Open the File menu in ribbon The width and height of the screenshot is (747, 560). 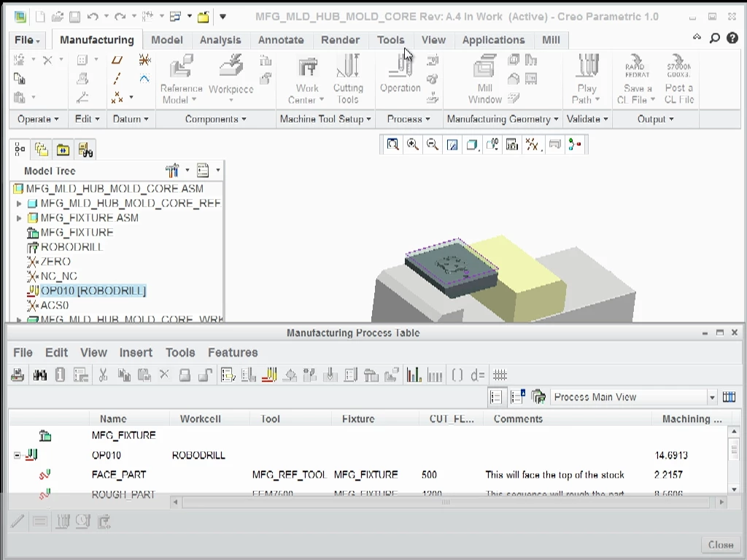tap(27, 40)
